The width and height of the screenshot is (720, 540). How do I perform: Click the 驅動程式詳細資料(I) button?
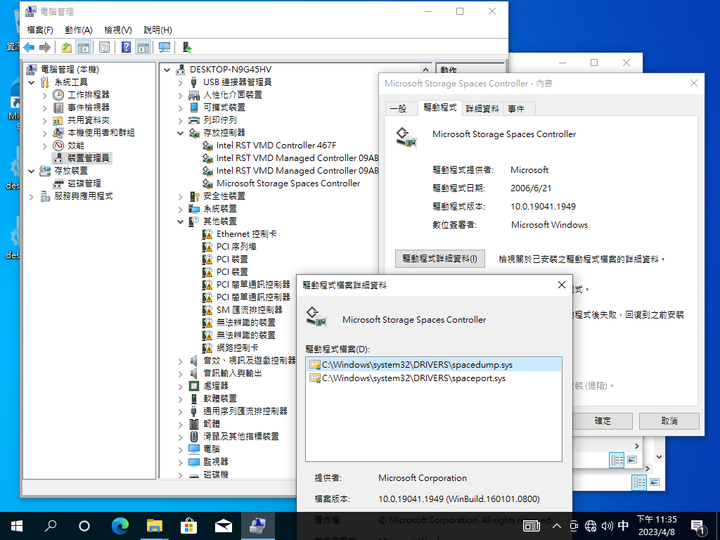tap(439, 259)
